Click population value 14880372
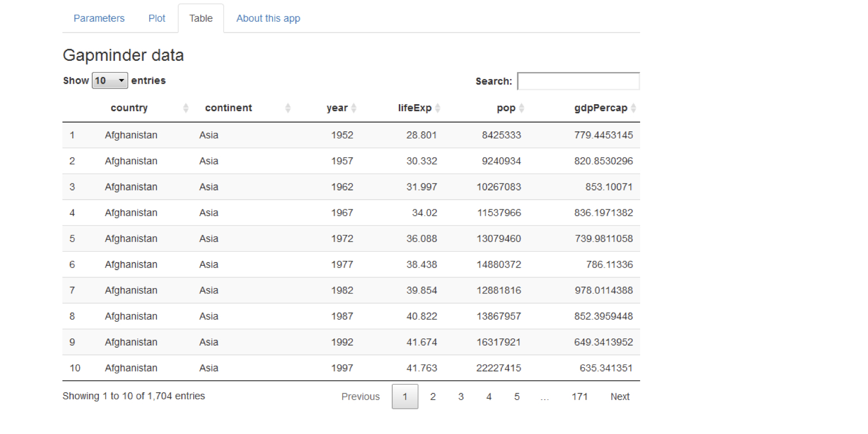 (x=499, y=265)
